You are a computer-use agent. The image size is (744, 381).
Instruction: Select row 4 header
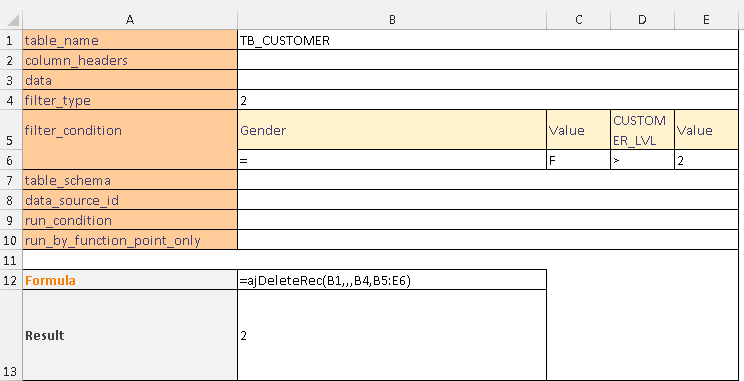point(11,100)
